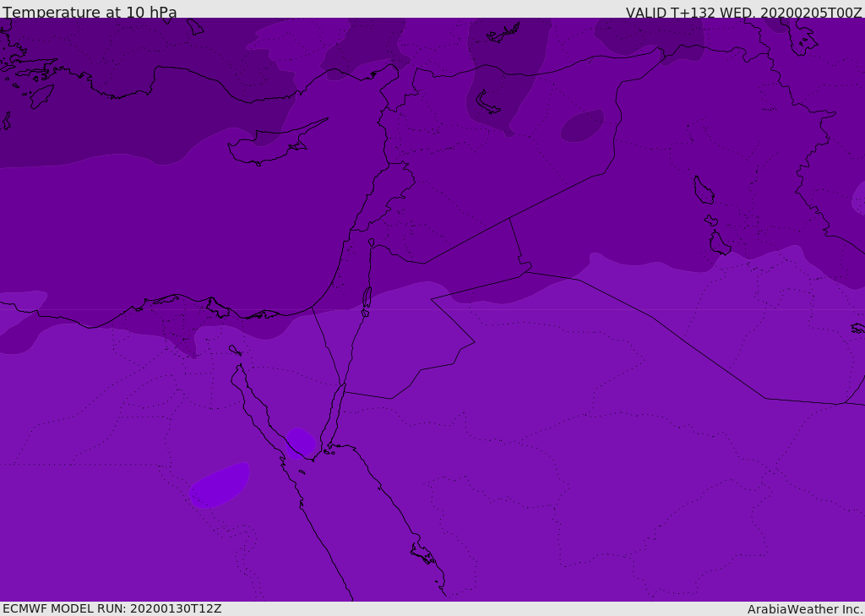Click the 'ArabiaWeather Inc.' credit text
The width and height of the screenshot is (865, 616).
[804, 609]
